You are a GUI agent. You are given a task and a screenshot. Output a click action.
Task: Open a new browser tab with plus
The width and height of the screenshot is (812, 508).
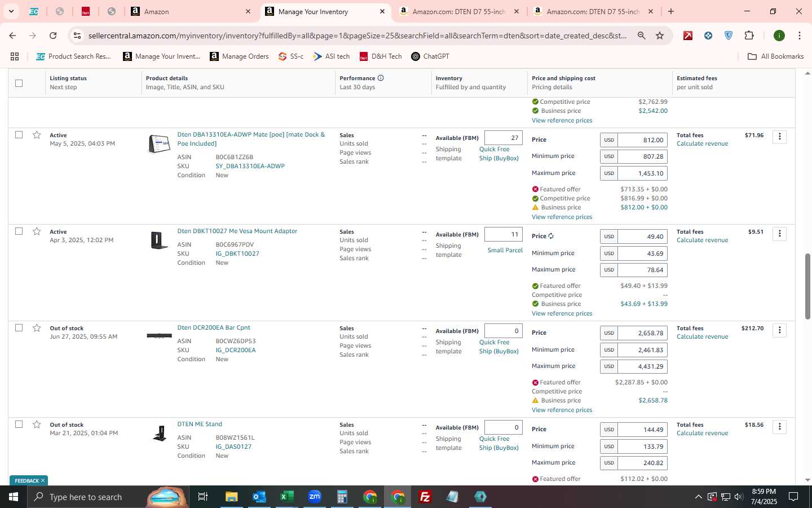point(671,11)
